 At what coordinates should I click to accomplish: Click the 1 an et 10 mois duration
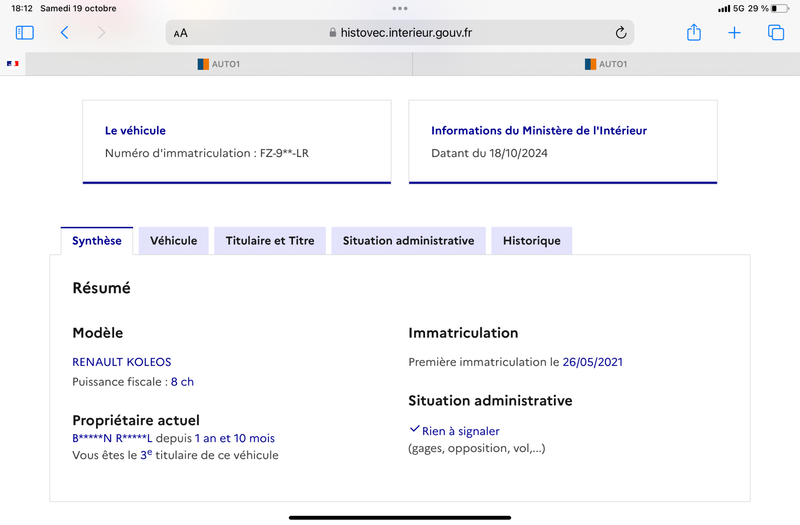click(235, 438)
